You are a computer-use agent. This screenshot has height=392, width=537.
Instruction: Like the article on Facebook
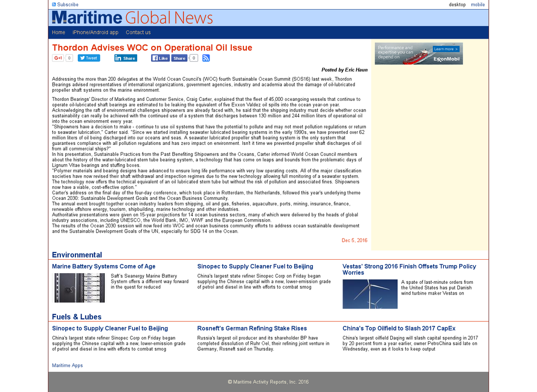coord(160,58)
